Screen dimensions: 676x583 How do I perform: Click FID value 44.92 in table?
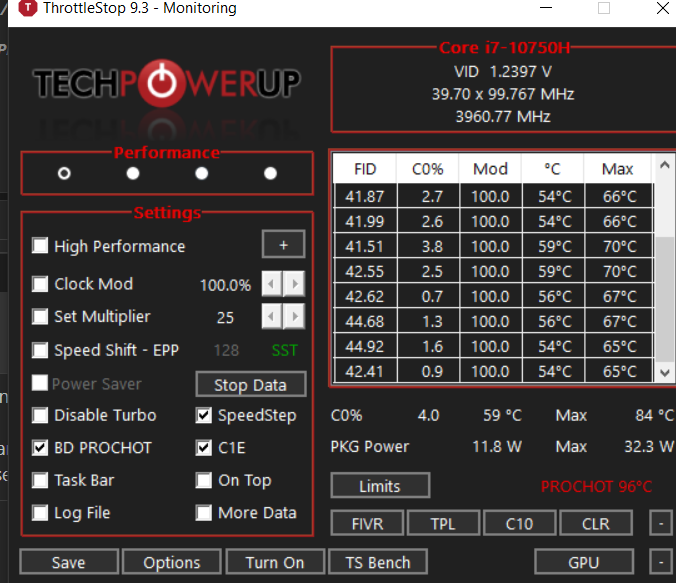pyautogui.click(x=365, y=346)
